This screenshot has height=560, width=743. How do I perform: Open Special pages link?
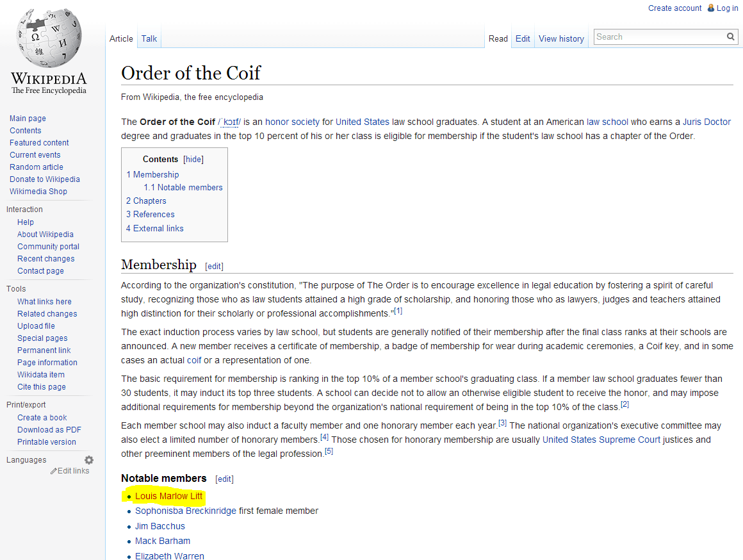click(42, 338)
